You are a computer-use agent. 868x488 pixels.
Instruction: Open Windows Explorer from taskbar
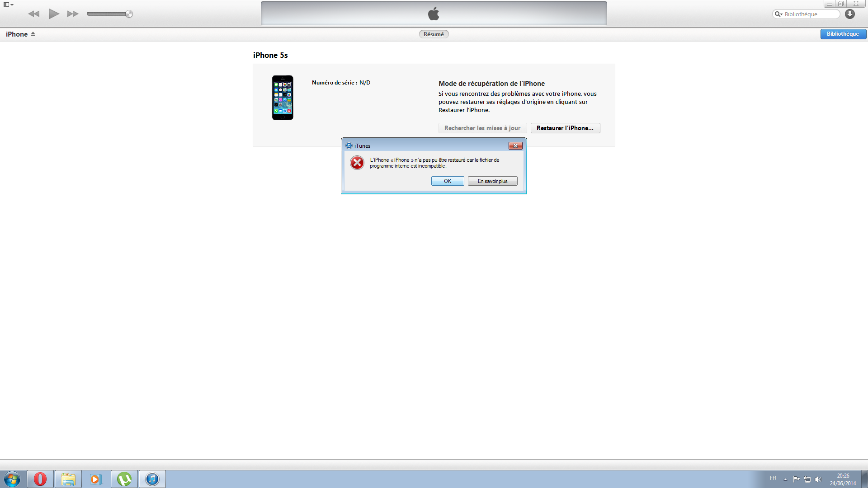(x=68, y=479)
